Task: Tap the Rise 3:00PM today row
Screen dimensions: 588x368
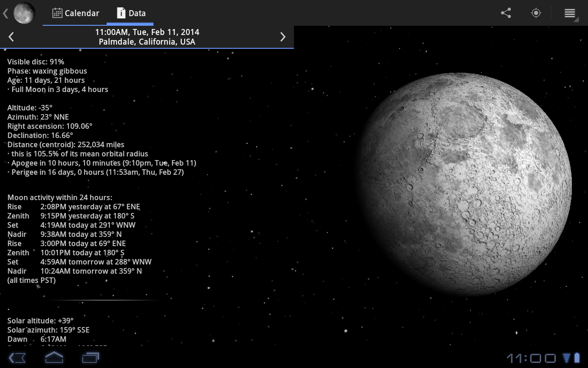Action: 67,243
